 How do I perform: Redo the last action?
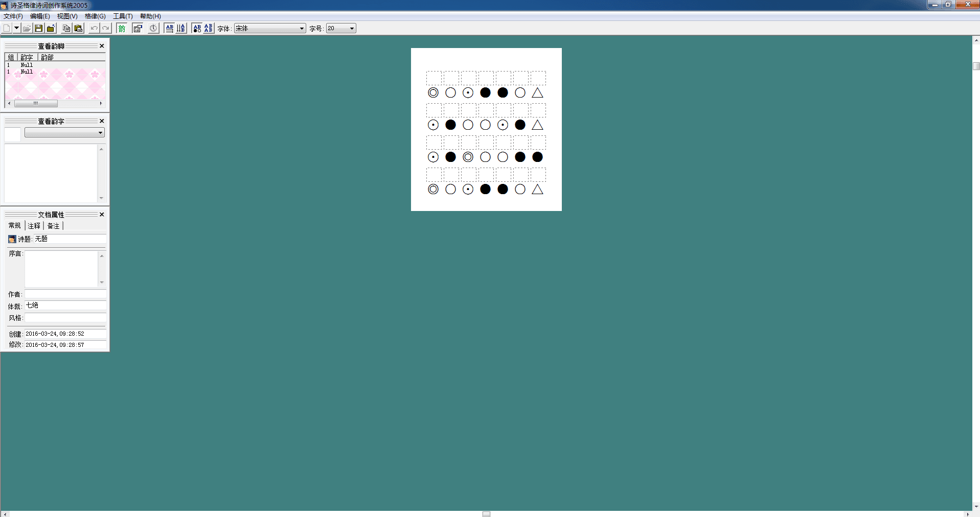tap(106, 28)
